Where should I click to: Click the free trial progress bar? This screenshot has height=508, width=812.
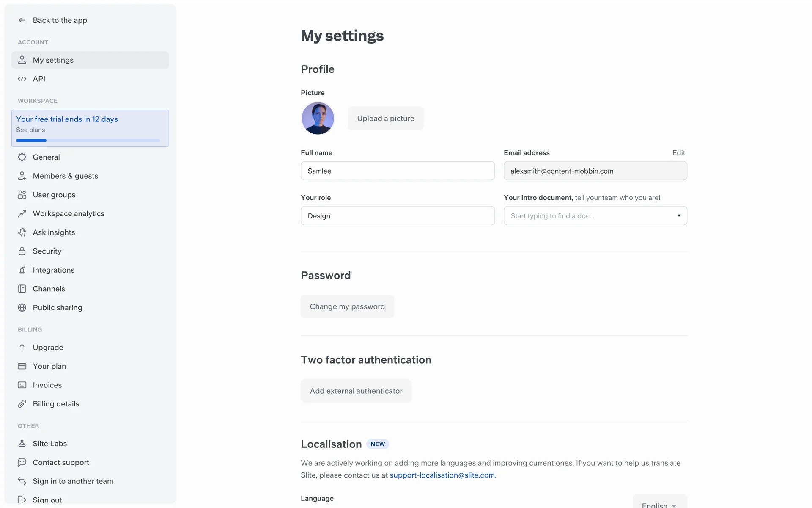[88, 141]
